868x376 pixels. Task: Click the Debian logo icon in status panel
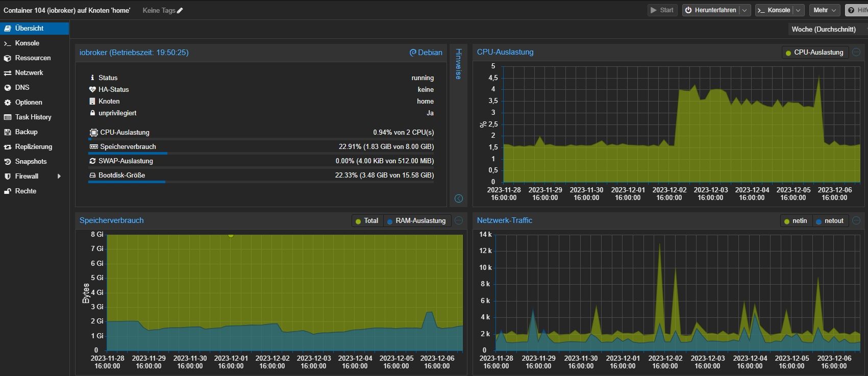(x=413, y=53)
